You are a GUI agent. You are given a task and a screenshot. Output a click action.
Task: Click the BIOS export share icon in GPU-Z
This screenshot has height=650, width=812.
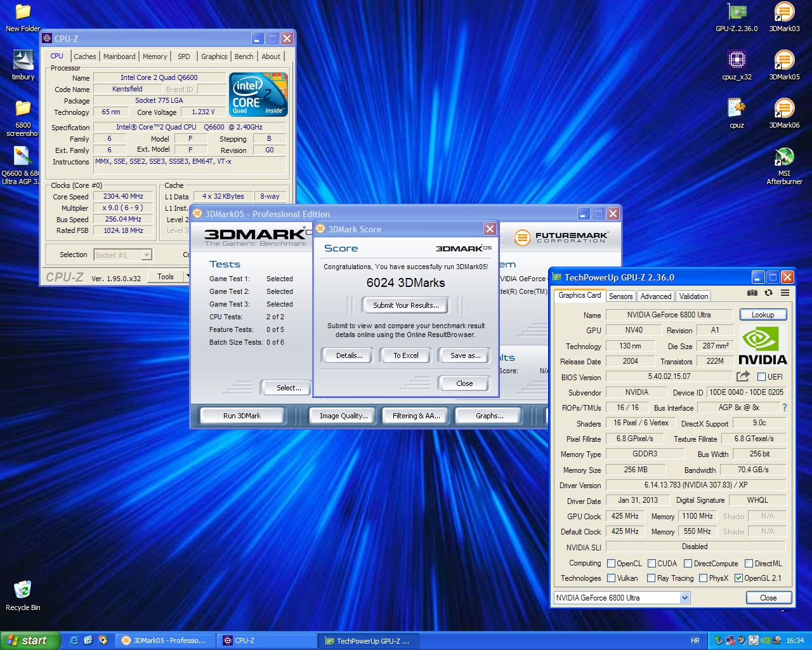click(743, 376)
